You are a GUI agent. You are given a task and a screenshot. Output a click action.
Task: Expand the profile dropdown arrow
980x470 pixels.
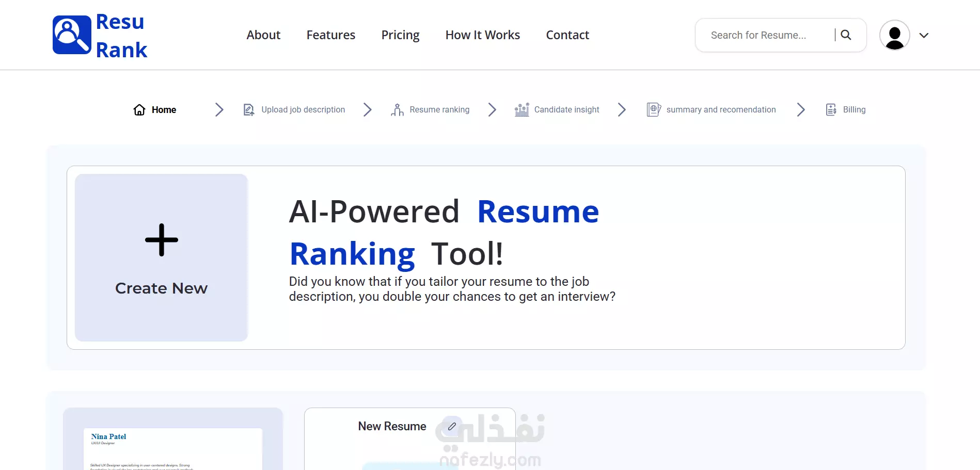924,35
